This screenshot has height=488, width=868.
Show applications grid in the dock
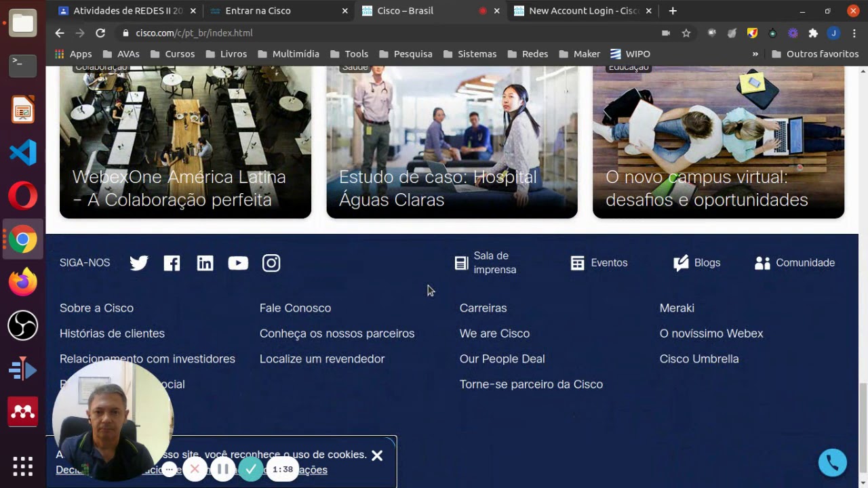click(x=22, y=466)
